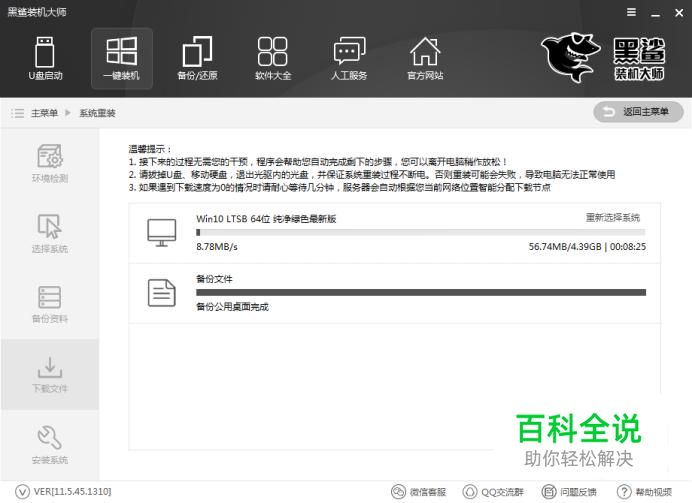692x503 pixels.
Task: Click the monitor icon for Win10 download
Action: [x=162, y=233]
